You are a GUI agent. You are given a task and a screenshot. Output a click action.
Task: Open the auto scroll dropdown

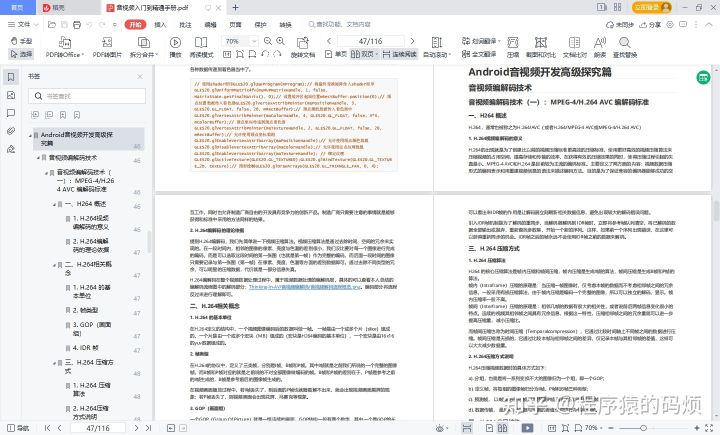(x=437, y=47)
